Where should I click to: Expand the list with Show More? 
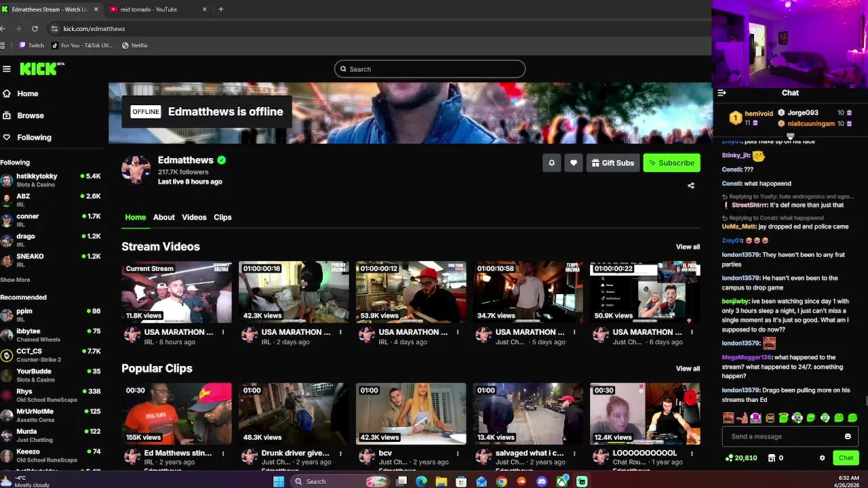(15, 280)
